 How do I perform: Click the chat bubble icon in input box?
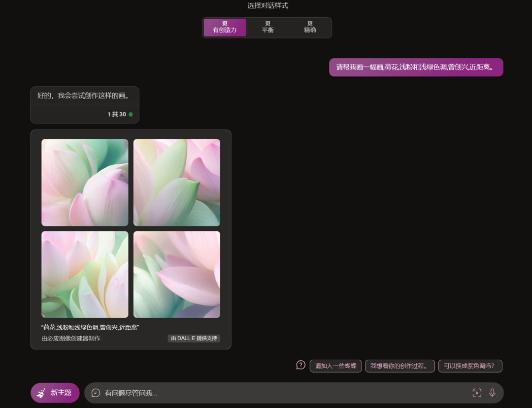pos(96,393)
